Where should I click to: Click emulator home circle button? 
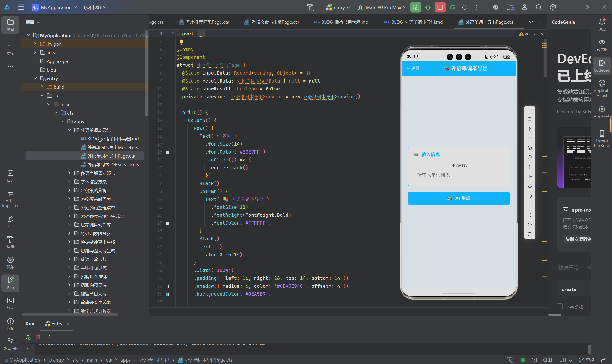[x=529, y=225]
